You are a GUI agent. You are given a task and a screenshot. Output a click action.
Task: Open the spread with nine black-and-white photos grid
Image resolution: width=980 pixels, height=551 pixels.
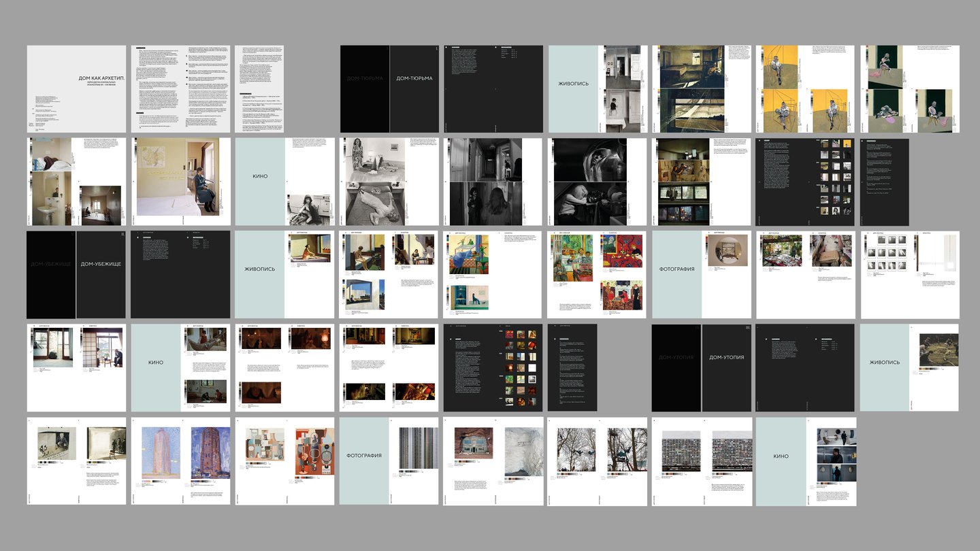[x=910, y=275]
